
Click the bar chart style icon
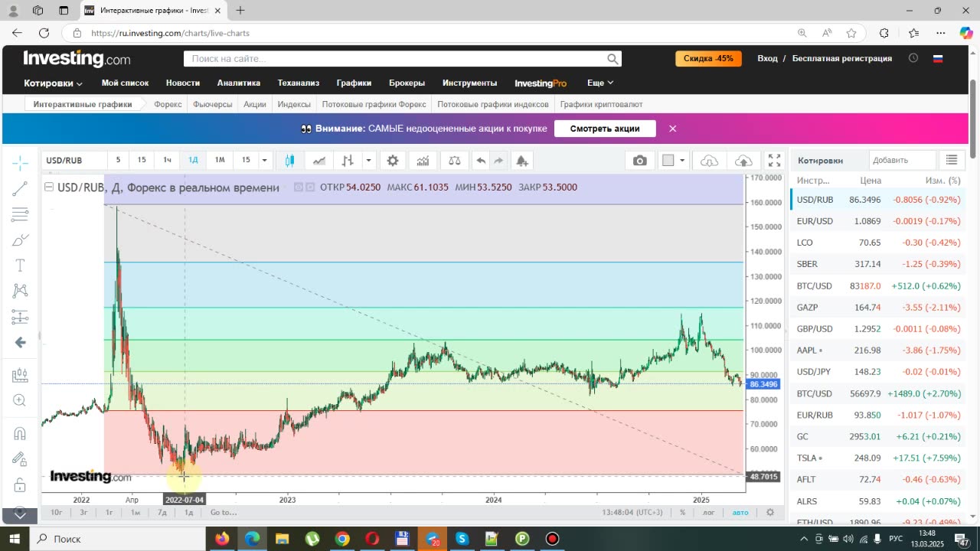[348, 161]
